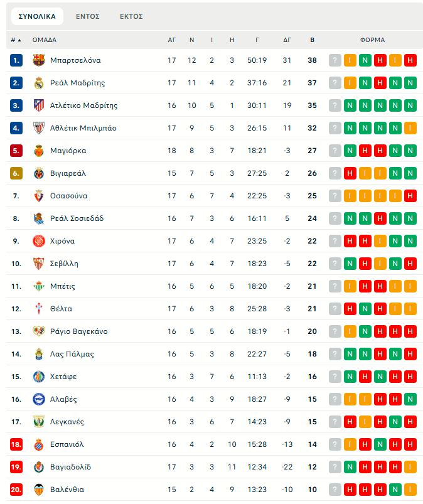Click the Βαλένθια club crest icon
423x504 pixels.
click(39, 490)
